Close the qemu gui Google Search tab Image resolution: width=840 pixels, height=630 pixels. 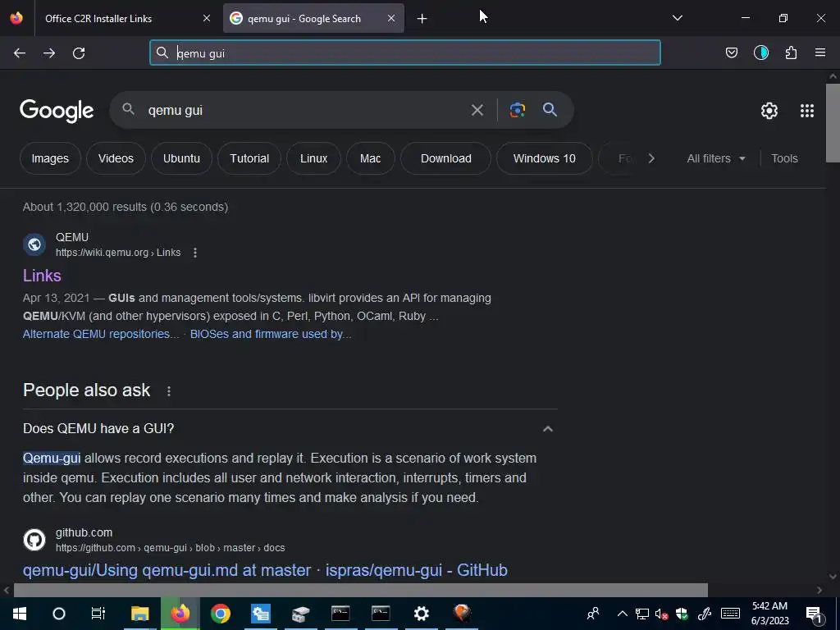coord(391,18)
